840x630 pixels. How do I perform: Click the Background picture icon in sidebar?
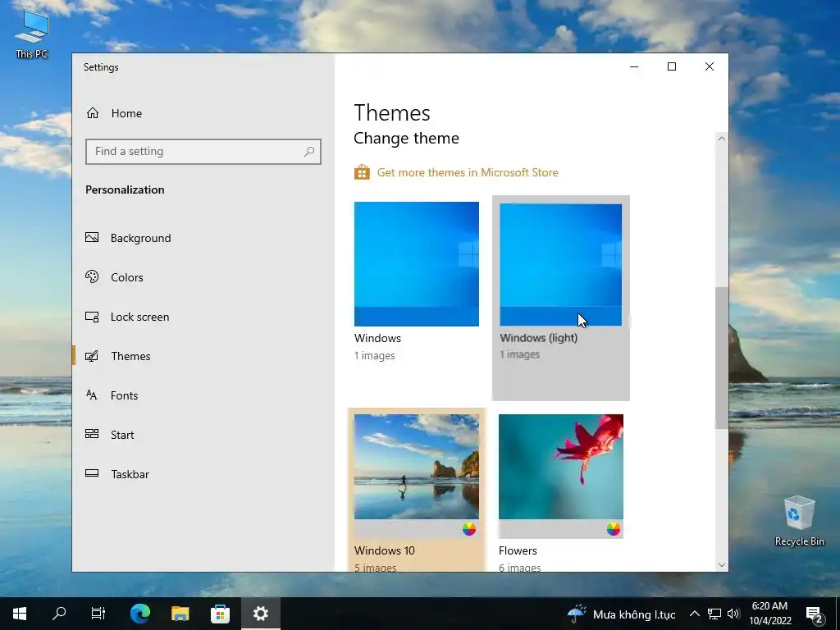[x=92, y=237]
